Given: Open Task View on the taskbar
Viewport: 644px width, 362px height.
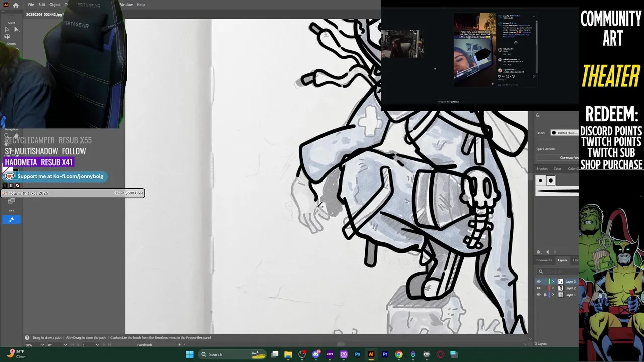Looking at the screenshot, I should (x=275, y=354).
